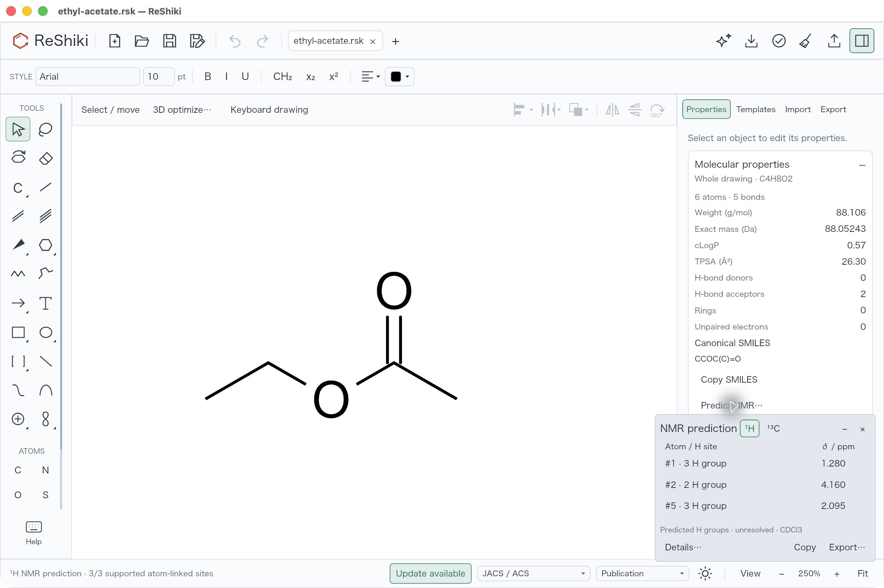The height and width of the screenshot is (588, 884).
Task: Open the Publication preset dropdown
Action: click(x=642, y=574)
